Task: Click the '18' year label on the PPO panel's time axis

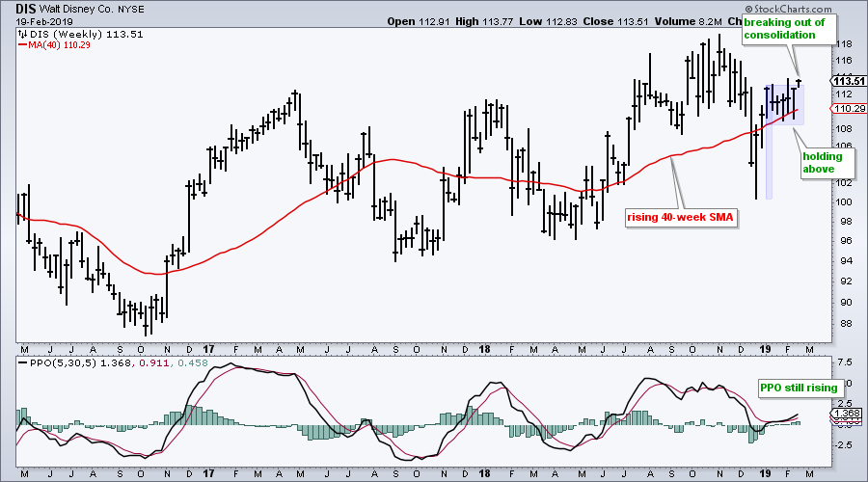Action: [484, 473]
